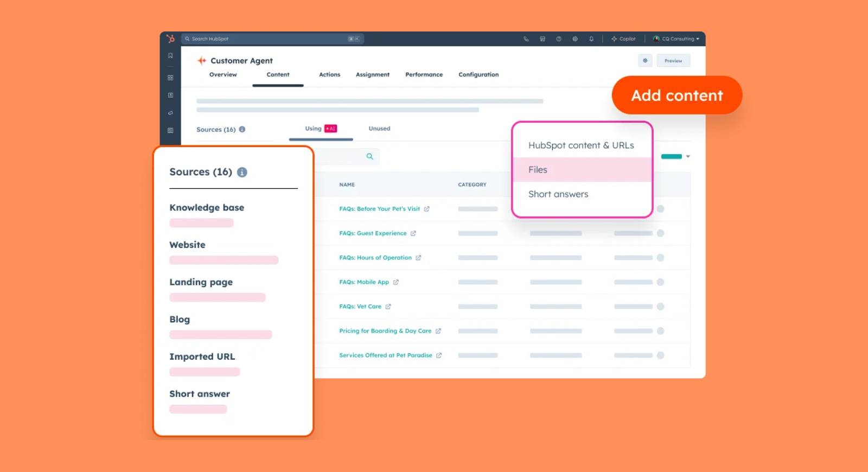868x472 pixels.
Task: Toggle the switch on FAQs: Before Your Pet's Visit row
Action: point(660,209)
